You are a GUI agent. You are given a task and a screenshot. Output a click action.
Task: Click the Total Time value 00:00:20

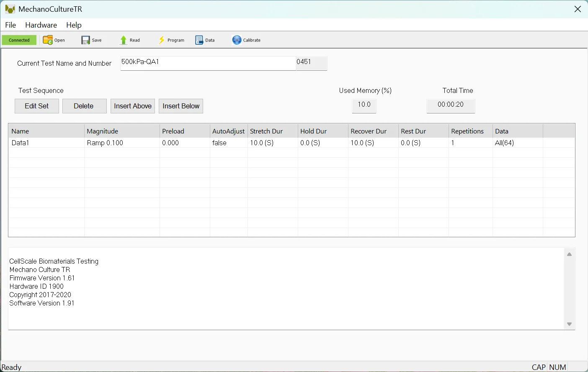coord(451,106)
